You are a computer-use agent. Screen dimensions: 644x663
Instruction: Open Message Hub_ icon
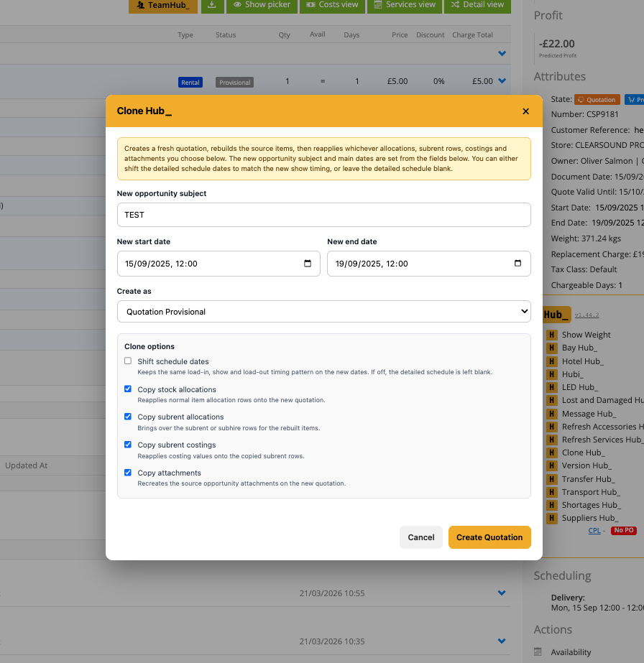(551, 414)
